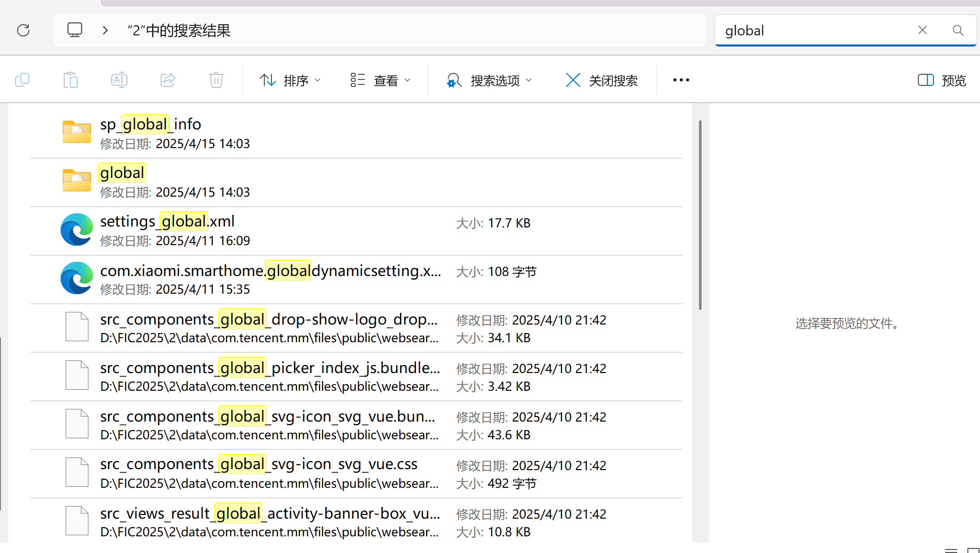
Task: Click the refresh icon
Action: click(23, 30)
